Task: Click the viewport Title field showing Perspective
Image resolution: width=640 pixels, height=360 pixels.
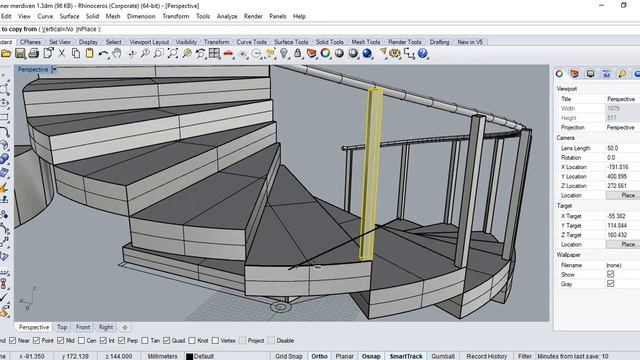Action: click(622, 99)
